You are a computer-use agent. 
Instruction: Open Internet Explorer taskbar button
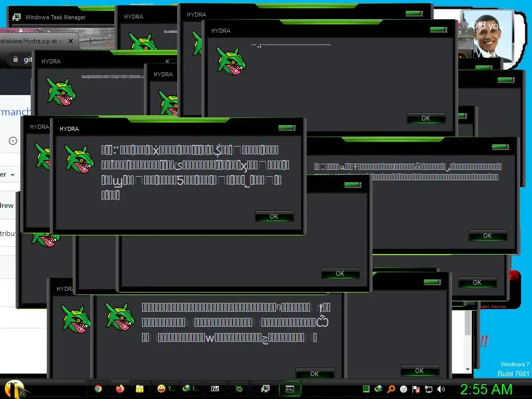pos(190,389)
